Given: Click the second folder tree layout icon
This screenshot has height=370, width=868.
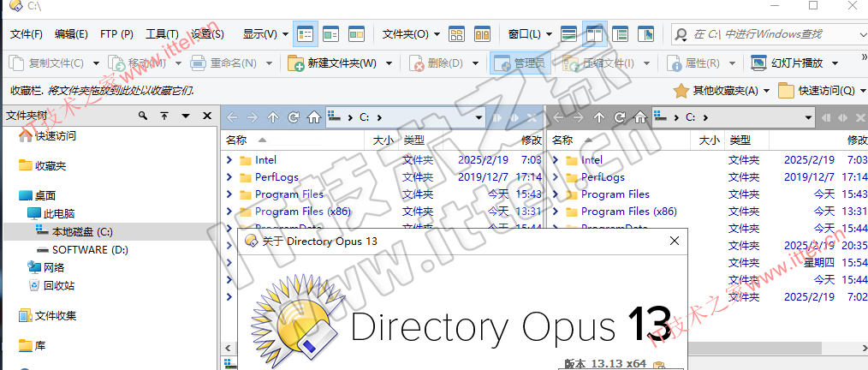Looking at the screenshot, I should (482, 34).
